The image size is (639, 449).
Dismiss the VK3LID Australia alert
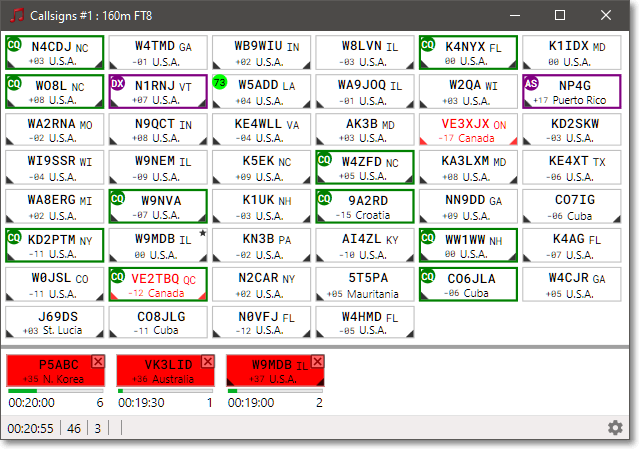click(208, 361)
